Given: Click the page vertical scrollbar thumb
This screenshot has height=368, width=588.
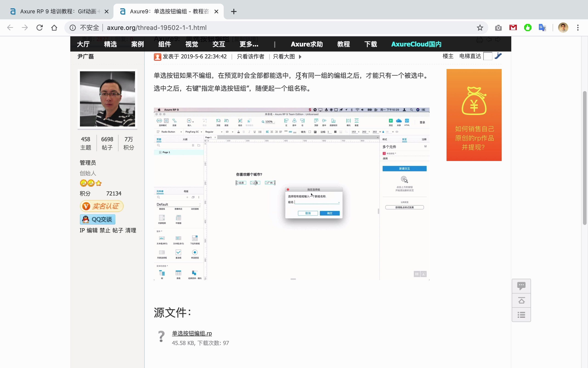Looking at the screenshot, I should point(585,158).
